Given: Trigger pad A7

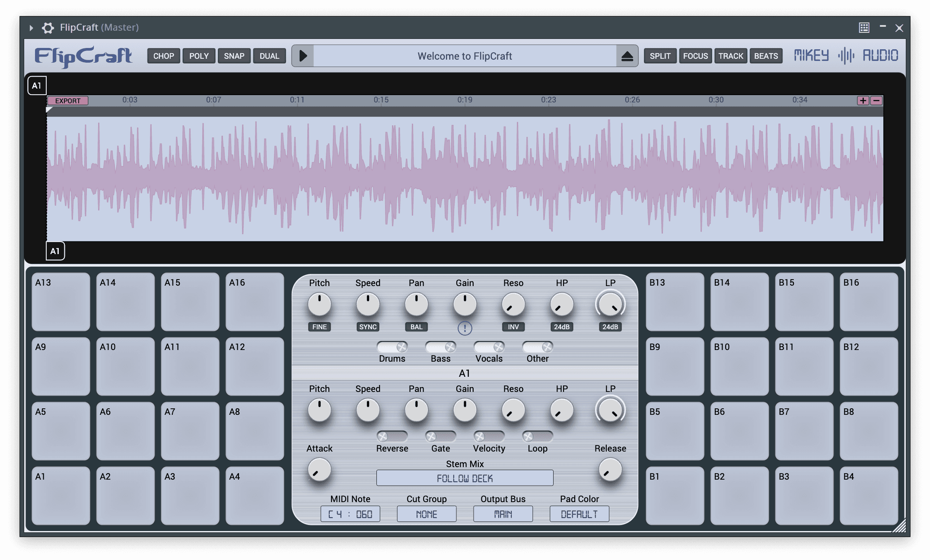Looking at the screenshot, I should pos(190,431).
